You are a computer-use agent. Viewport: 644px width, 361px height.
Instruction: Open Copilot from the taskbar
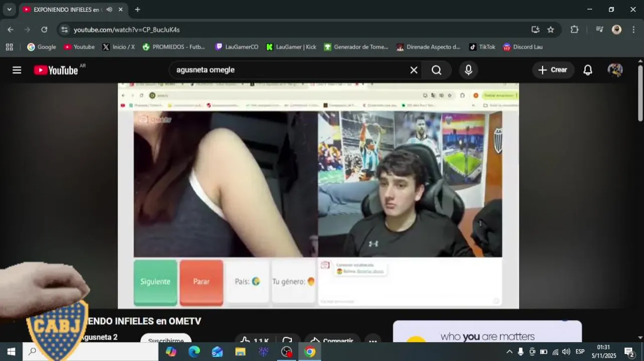coord(171,351)
